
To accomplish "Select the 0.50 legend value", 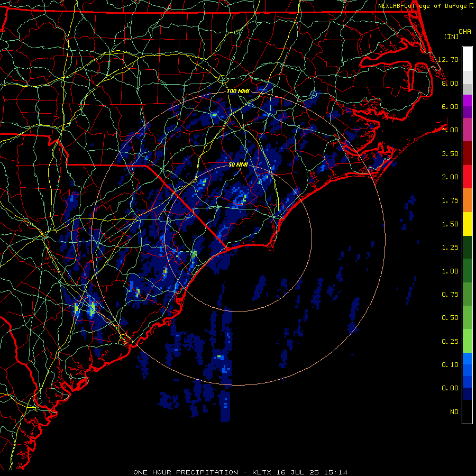I will pyautogui.click(x=450, y=317).
